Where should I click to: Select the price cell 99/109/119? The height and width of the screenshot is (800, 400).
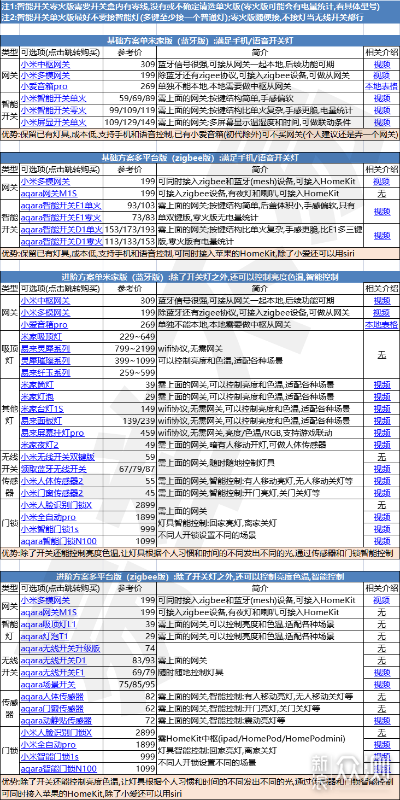[130, 110]
